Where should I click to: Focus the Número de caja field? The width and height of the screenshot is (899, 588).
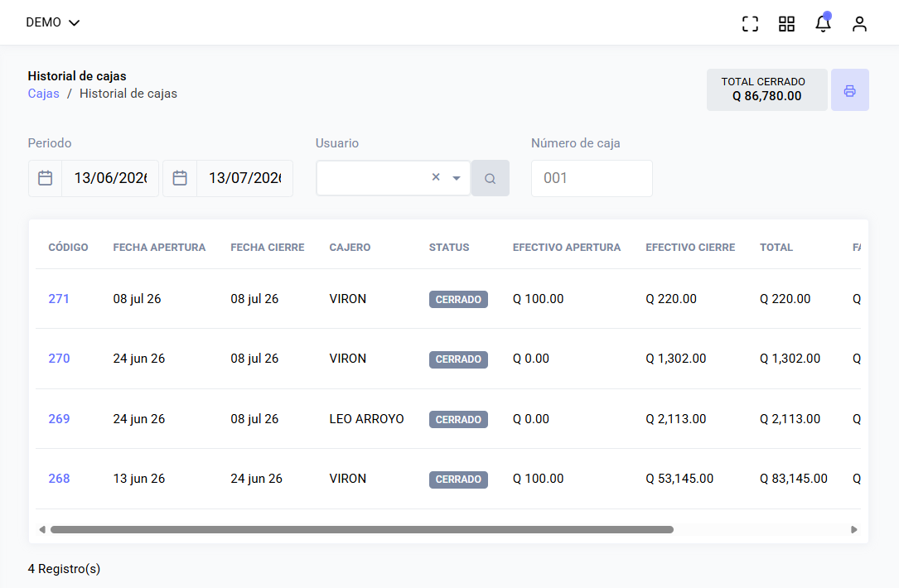click(x=592, y=178)
